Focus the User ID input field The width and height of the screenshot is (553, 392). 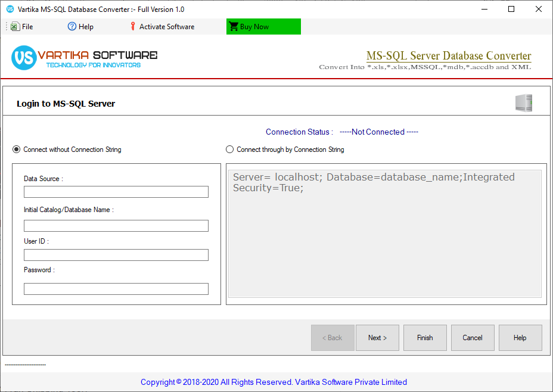pos(116,255)
